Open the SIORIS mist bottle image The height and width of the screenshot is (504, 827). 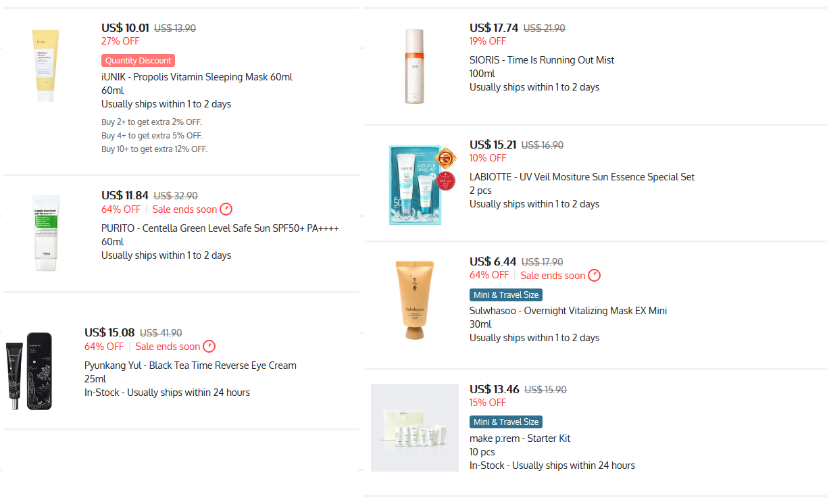414,66
